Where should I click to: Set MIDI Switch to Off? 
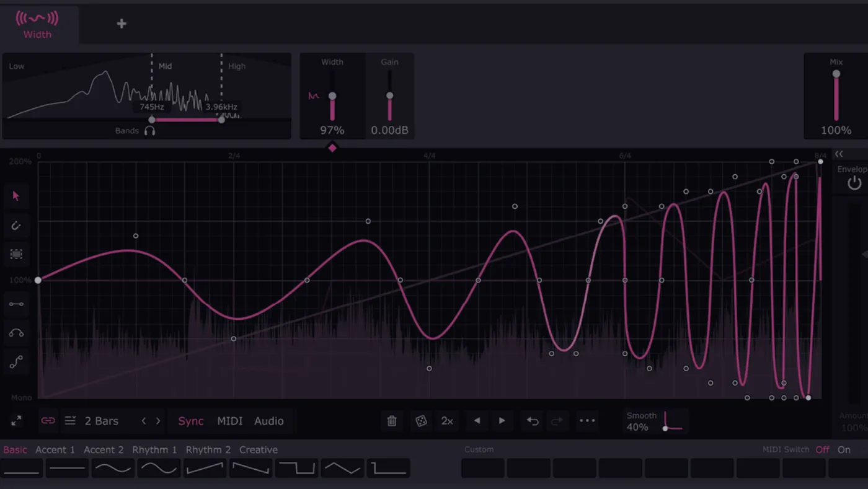(822, 449)
